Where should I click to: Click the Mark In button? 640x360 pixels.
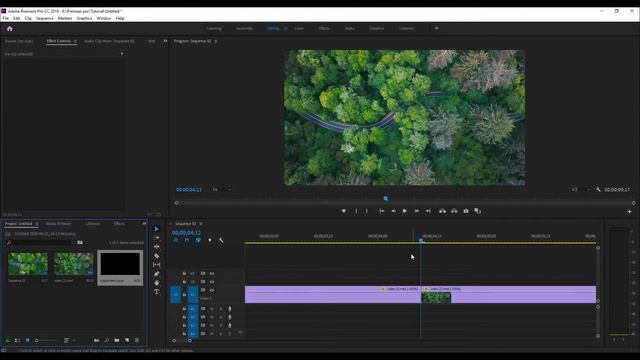(x=356, y=211)
